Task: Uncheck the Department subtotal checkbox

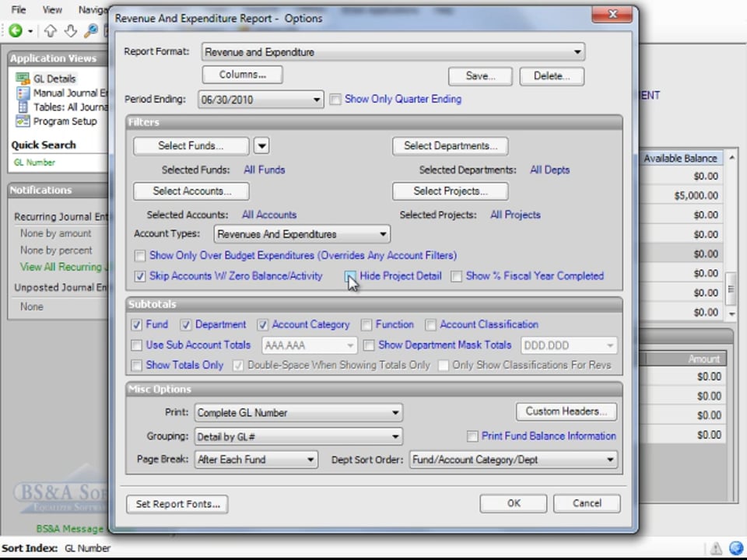Action: coord(186,325)
